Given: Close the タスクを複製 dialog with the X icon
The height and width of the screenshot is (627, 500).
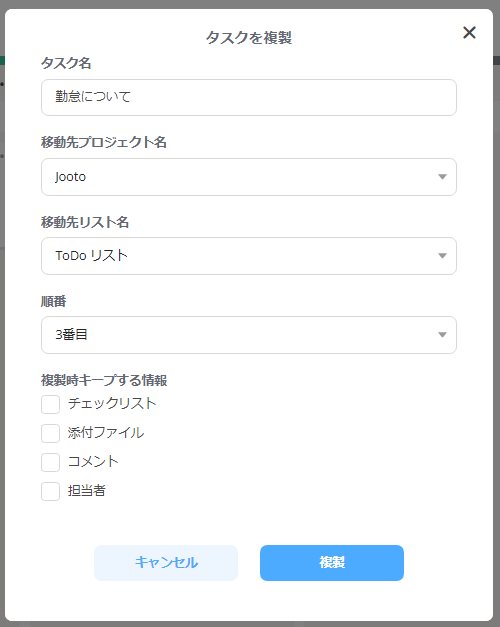Looking at the screenshot, I should [x=469, y=32].
